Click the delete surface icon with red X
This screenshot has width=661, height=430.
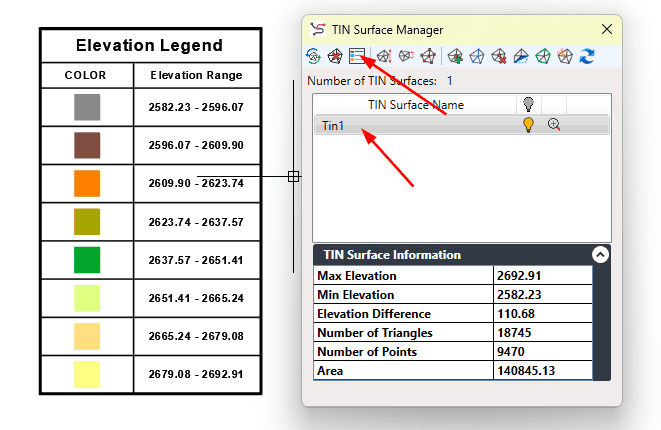click(335, 57)
